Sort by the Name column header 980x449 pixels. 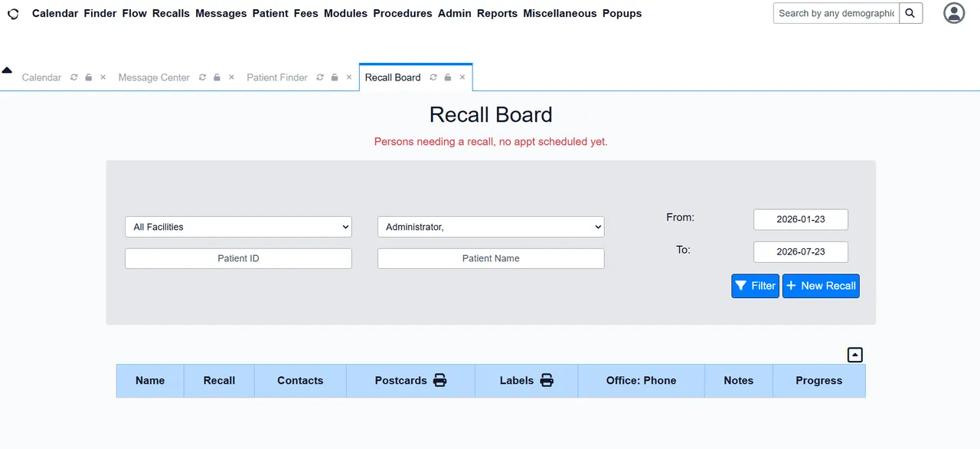pos(150,380)
